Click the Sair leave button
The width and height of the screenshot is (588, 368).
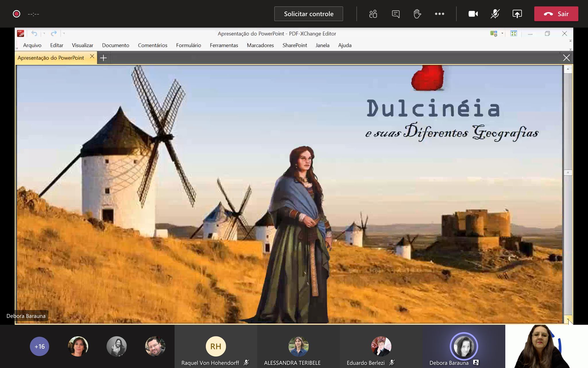556,14
